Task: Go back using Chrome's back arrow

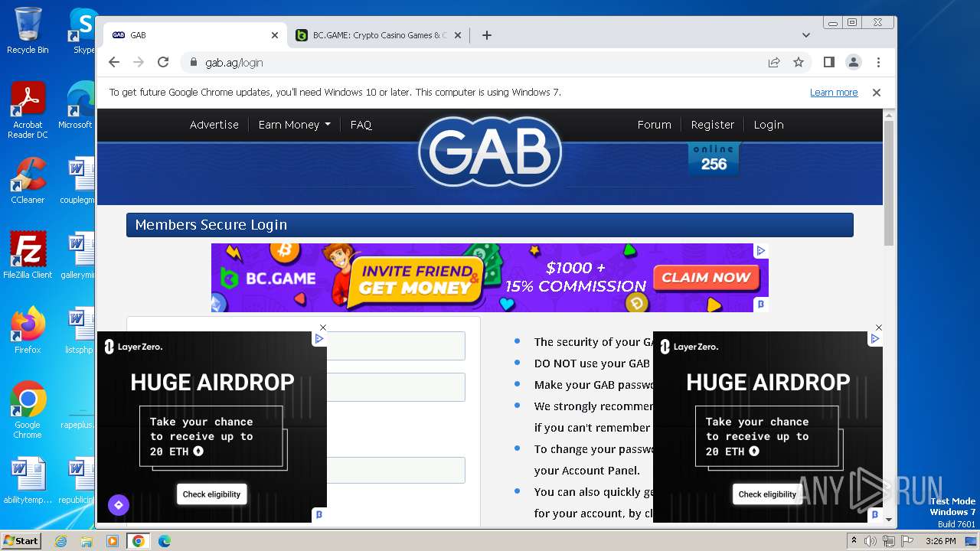Action: pos(114,62)
